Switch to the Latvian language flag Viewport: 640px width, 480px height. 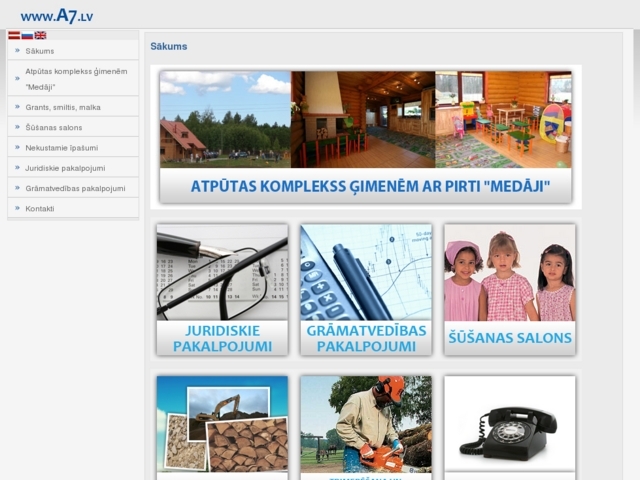14,36
